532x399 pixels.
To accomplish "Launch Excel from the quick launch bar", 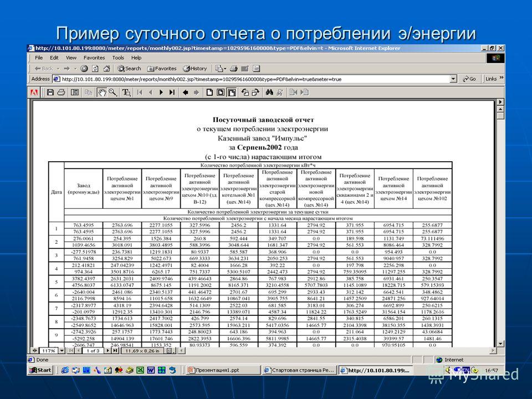I will point(140,370).
